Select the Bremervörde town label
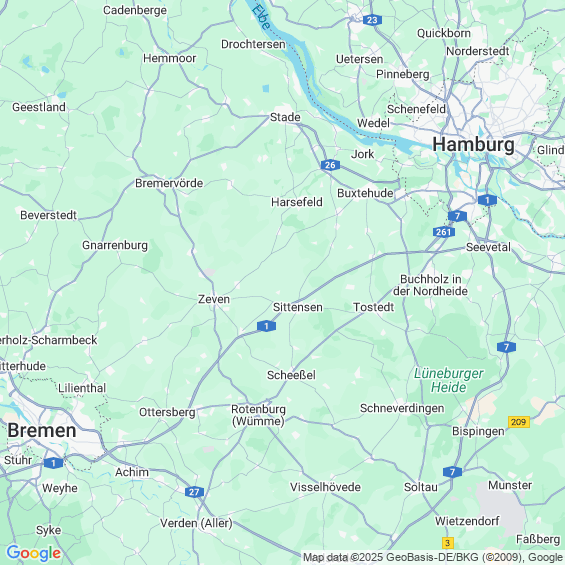Image resolution: width=565 pixels, height=565 pixels. [x=169, y=183]
